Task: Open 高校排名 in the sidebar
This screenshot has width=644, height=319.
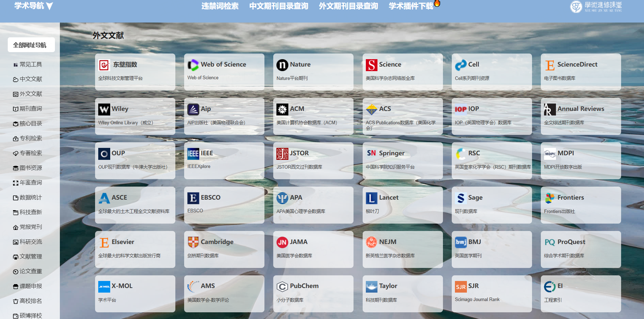Action: 27,301
